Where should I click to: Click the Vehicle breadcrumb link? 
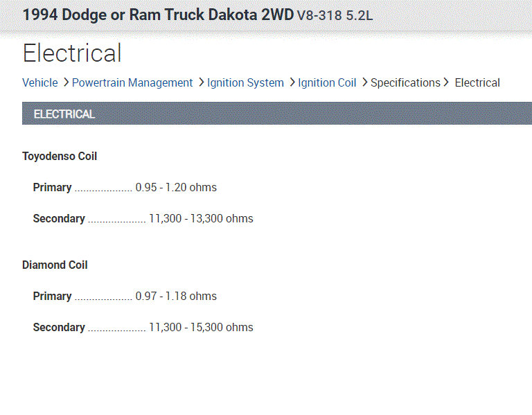tap(40, 82)
